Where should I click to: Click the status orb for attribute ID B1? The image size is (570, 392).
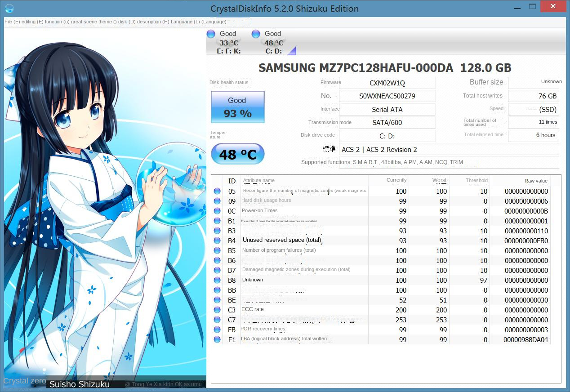pyautogui.click(x=217, y=221)
